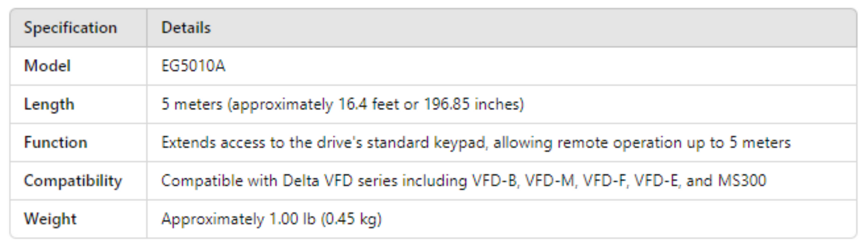Click the EG5010A model value
The image size is (868, 248).
click(193, 66)
